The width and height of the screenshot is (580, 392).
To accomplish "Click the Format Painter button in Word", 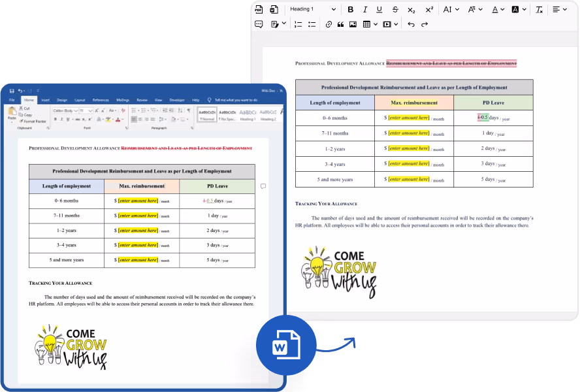I will tap(35, 121).
